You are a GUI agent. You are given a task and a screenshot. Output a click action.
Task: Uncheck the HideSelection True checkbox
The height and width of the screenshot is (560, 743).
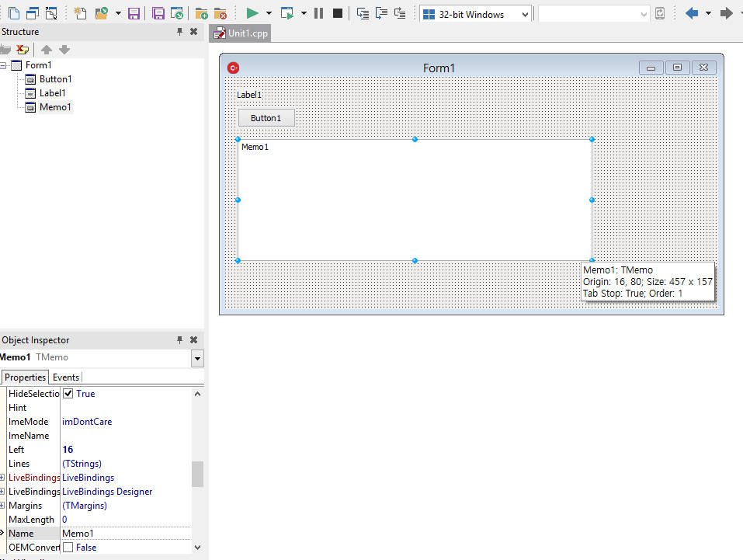pos(68,394)
